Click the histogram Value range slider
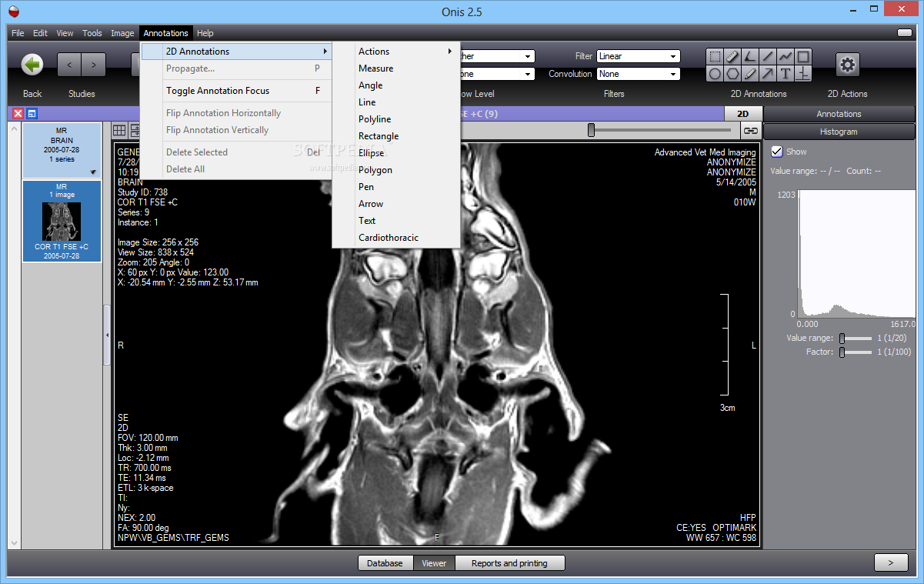The width and height of the screenshot is (924, 584). tap(842, 339)
